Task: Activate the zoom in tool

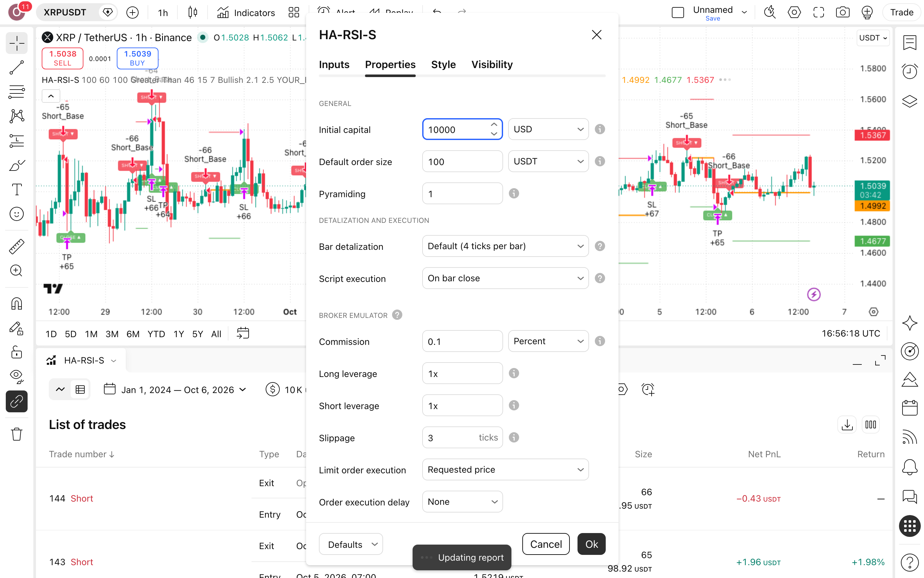Action: click(x=16, y=271)
